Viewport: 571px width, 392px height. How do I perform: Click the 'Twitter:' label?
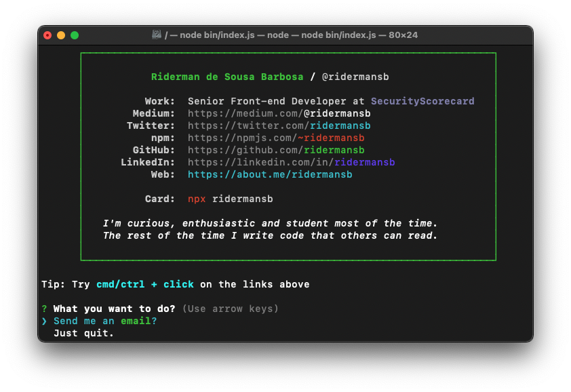(x=151, y=125)
